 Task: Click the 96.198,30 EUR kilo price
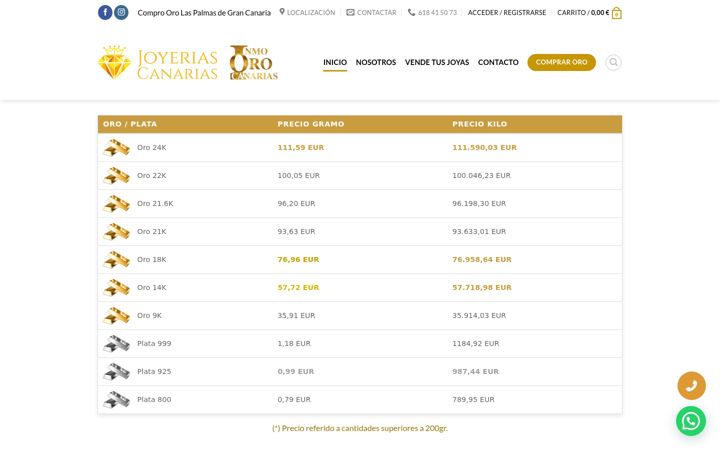[479, 203]
